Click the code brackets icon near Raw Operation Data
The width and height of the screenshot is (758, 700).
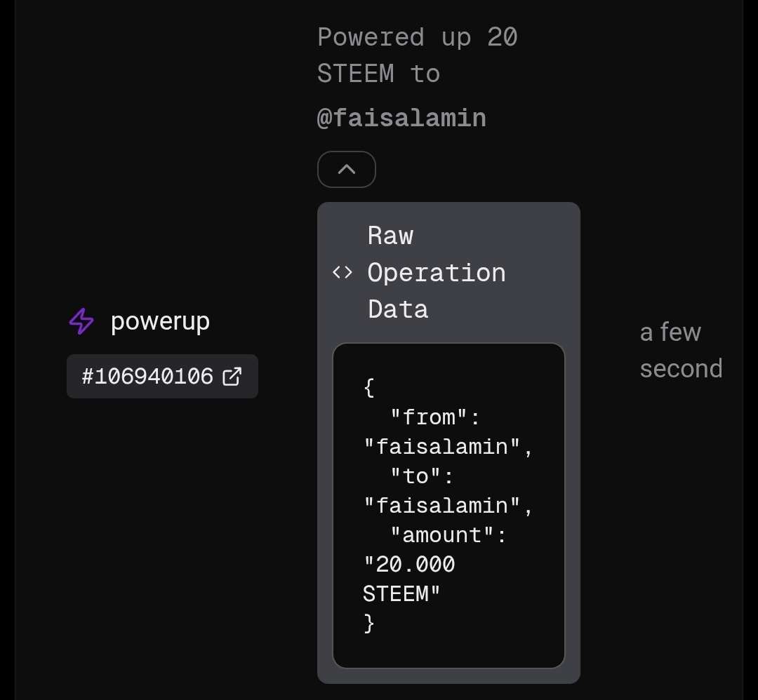343,273
